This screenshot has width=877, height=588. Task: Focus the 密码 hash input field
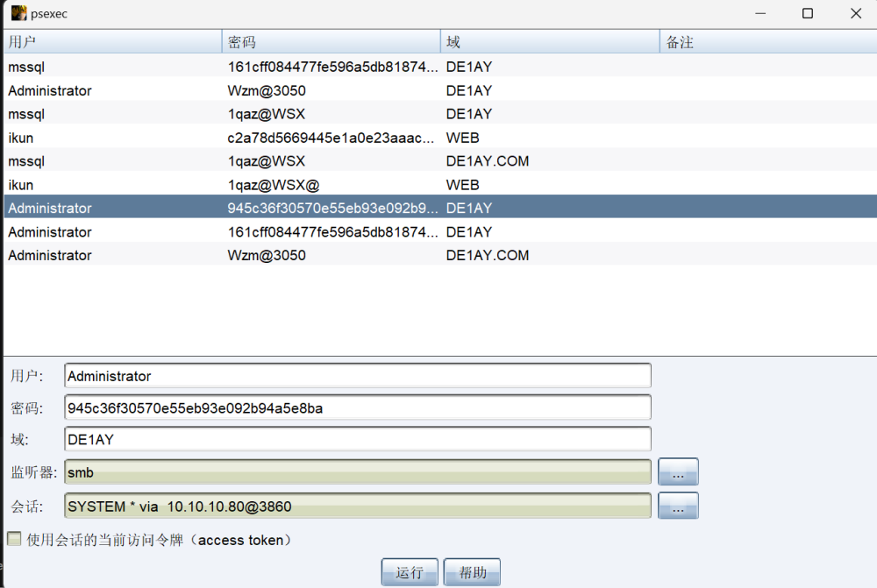pos(358,407)
